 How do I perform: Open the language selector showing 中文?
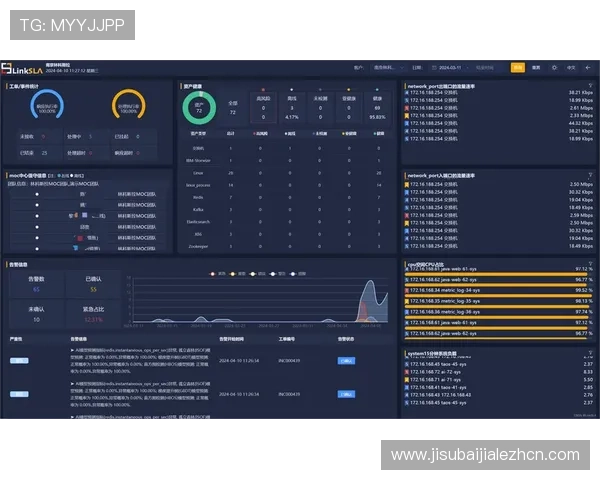571,68
